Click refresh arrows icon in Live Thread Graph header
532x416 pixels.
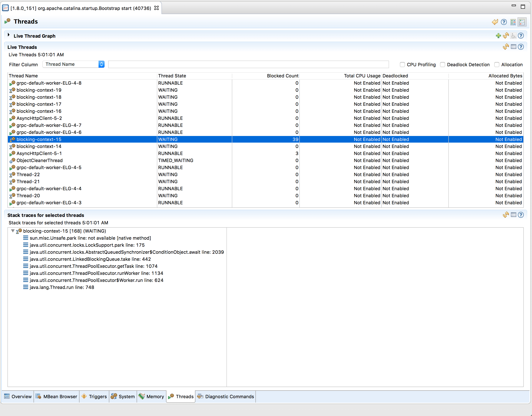(x=506, y=36)
